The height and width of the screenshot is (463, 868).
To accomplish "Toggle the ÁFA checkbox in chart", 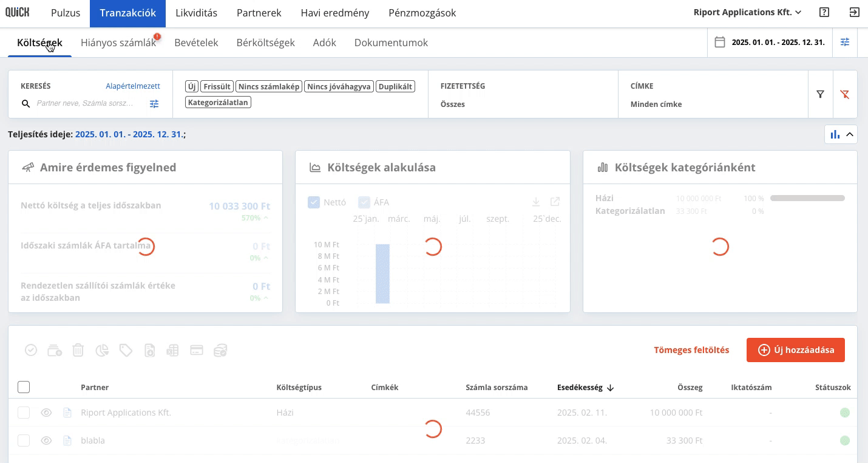I will click(x=364, y=202).
